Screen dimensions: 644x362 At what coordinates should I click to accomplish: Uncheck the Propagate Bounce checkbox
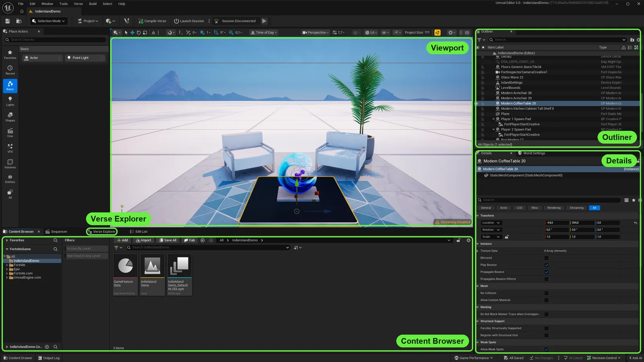pos(546,272)
